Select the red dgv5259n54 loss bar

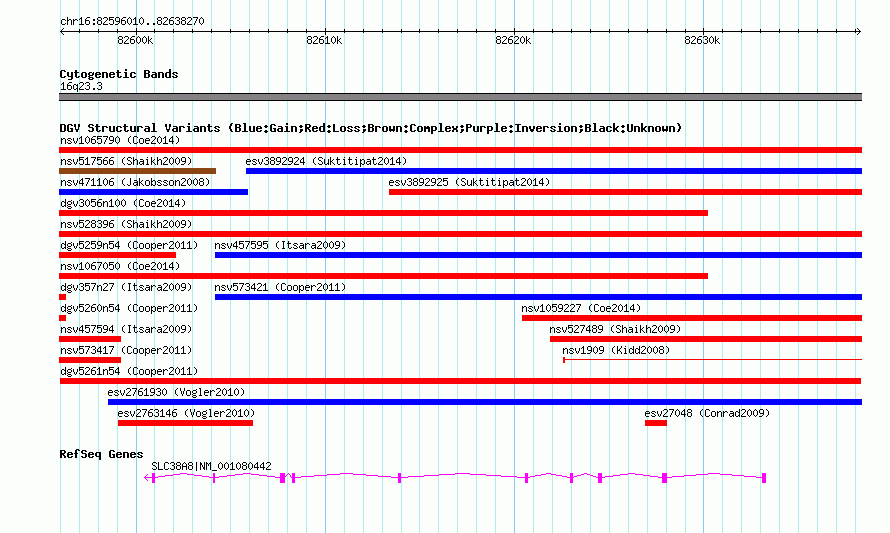[117, 255]
